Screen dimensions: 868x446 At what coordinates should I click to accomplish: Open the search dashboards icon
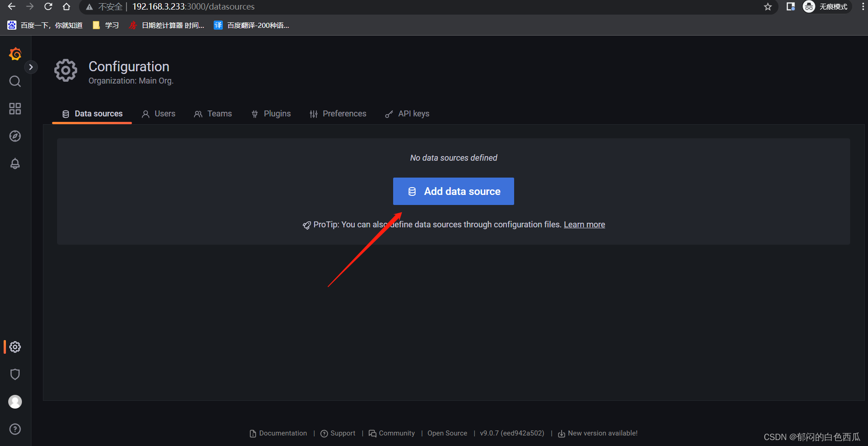(15, 81)
